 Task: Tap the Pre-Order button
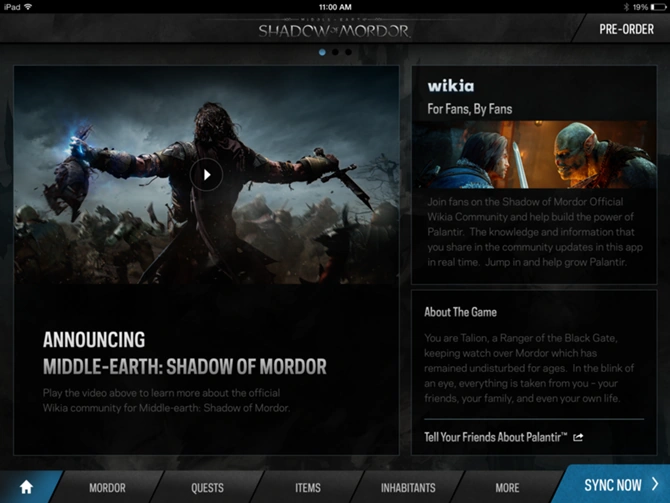[x=626, y=29]
